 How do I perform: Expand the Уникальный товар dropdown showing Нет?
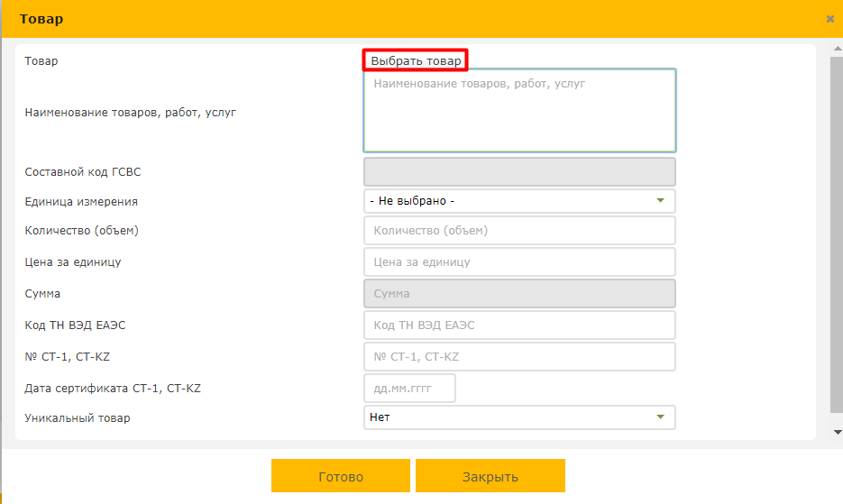click(x=519, y=417)
